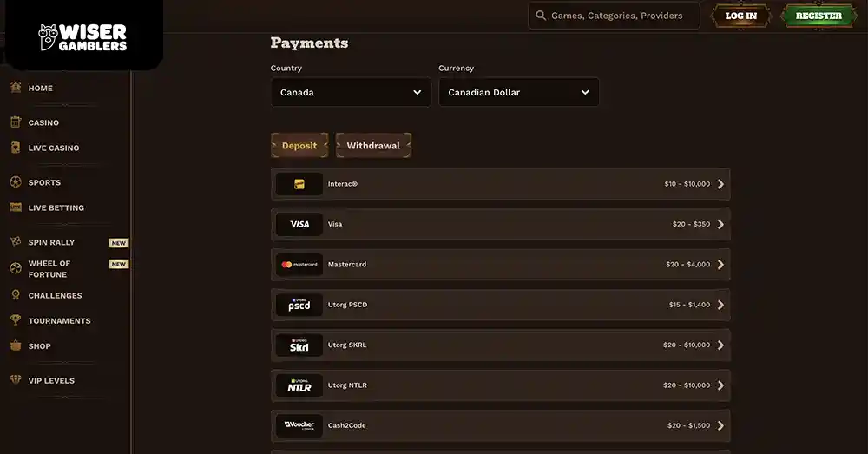Click the VIP Levels diamond icon

(x=16, y=380)
